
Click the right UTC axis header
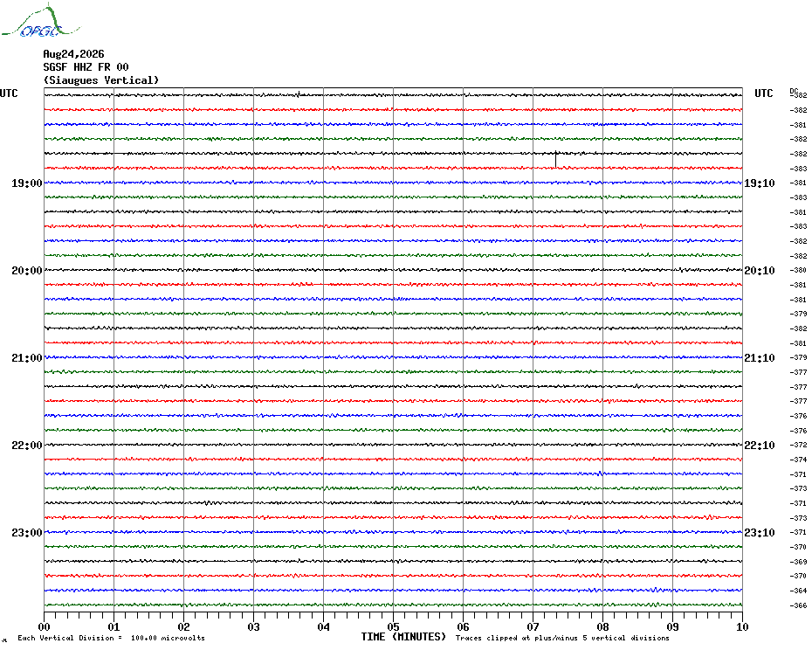point(763,93)
